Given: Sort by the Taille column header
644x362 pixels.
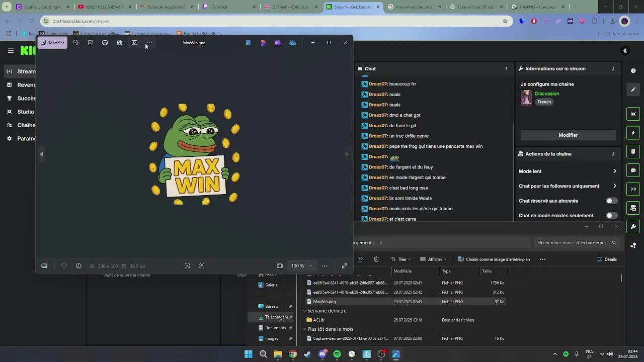Looking at the screenshot, I should pos(487,271).
